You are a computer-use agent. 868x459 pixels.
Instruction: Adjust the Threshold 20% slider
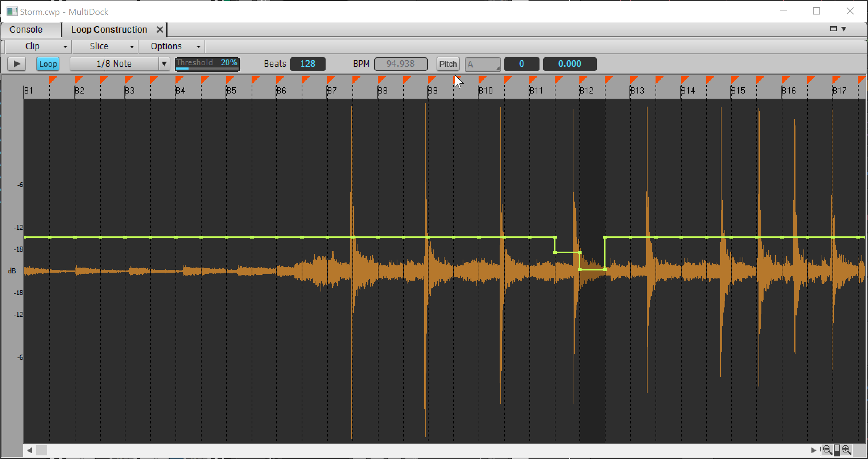click(x=207, y=64)
